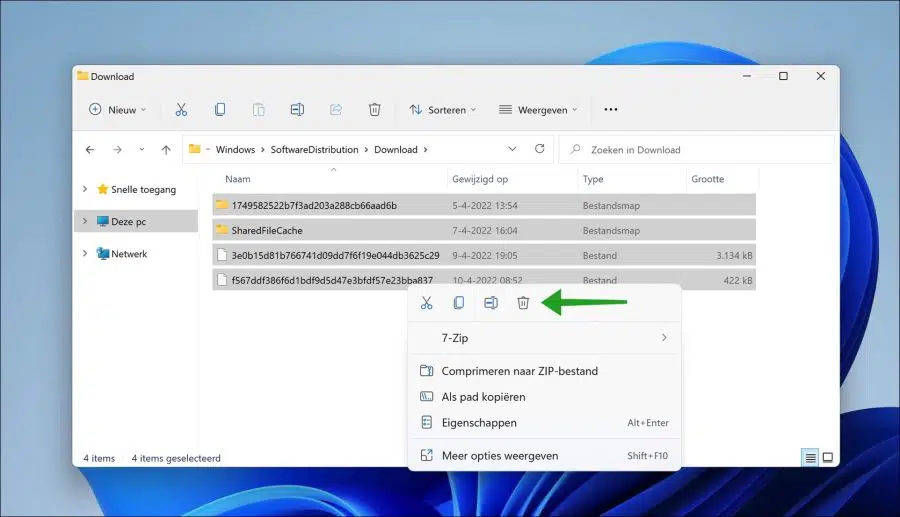Click the Cut icon in the toolbar
Image resolution: width=900 pixels, height=517 pixels.
pyautogui.click(x=181, y=110)
